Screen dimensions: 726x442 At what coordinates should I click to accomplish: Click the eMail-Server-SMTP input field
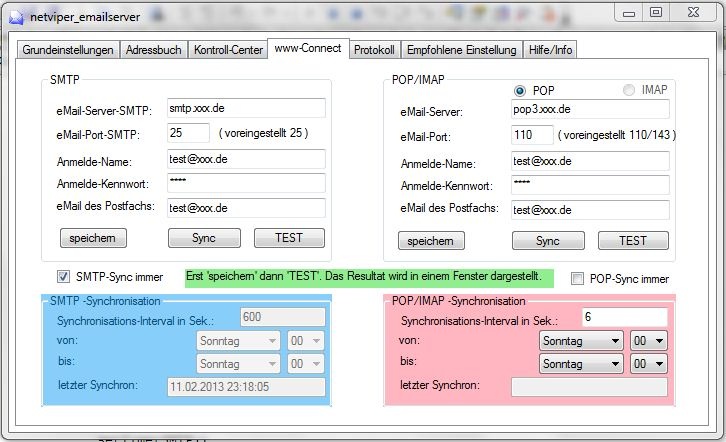coord(246,108)
